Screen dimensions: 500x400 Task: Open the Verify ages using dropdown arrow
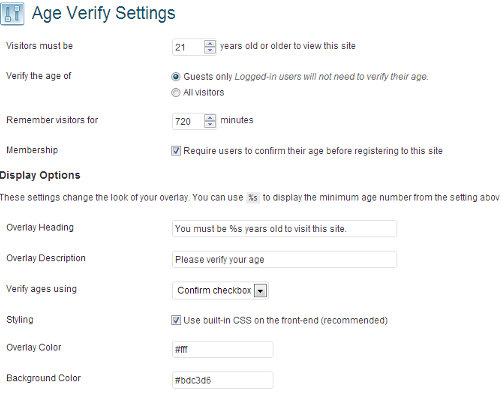[x=260, y=291]
